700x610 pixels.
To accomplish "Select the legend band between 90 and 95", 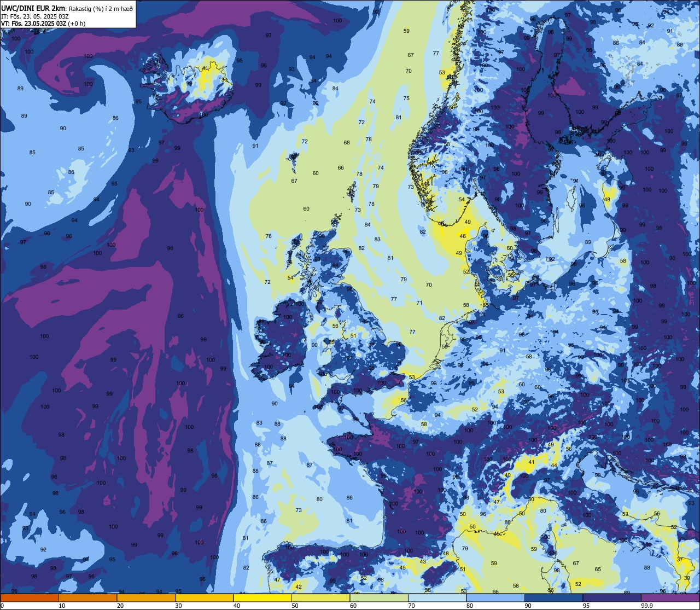I will (553, 597).
